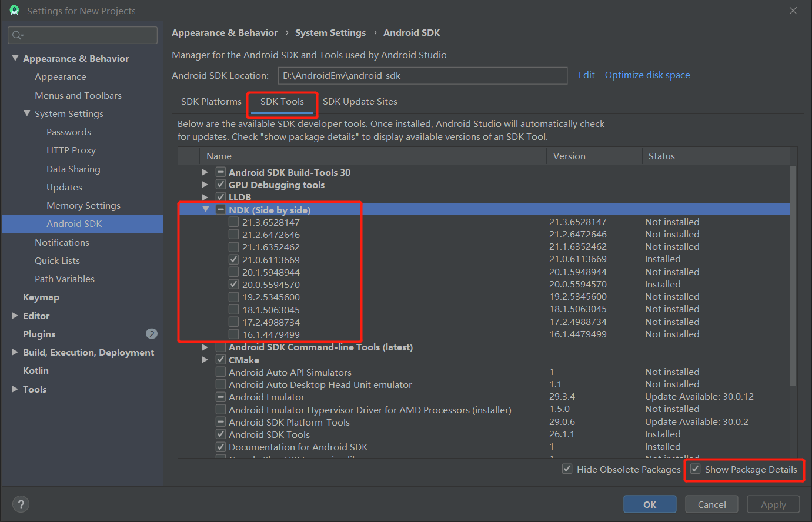Uncheck the CMake checkbox

tap(220, 360)
